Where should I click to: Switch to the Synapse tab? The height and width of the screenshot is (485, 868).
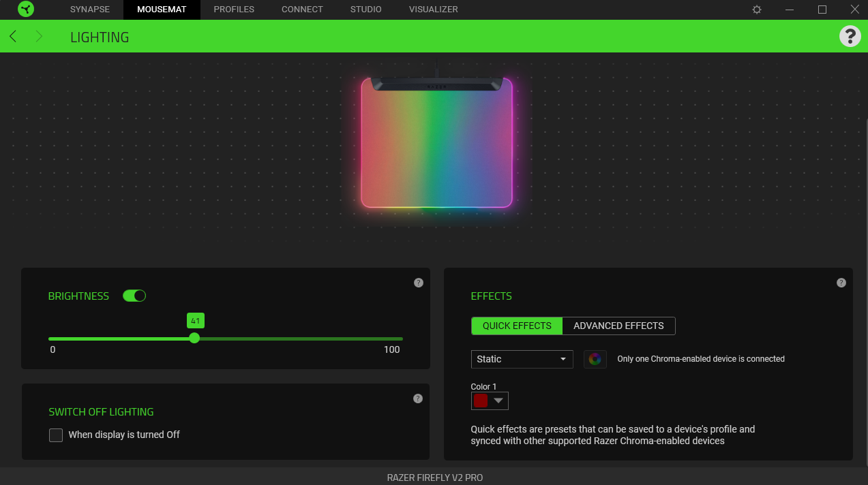tap(90, 10)
